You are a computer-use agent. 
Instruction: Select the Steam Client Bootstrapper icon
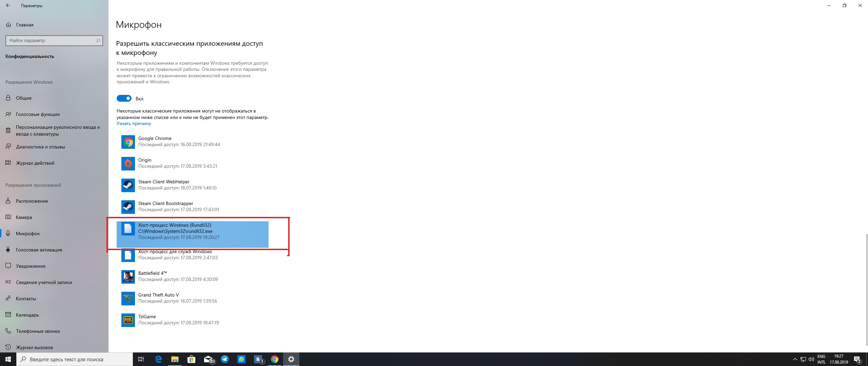pos(127,206)
